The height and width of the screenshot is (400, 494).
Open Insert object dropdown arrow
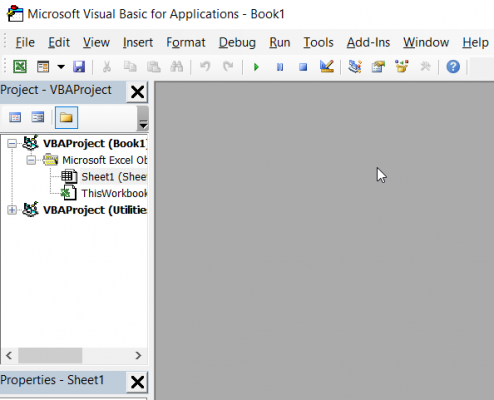(x=61, y=67)
